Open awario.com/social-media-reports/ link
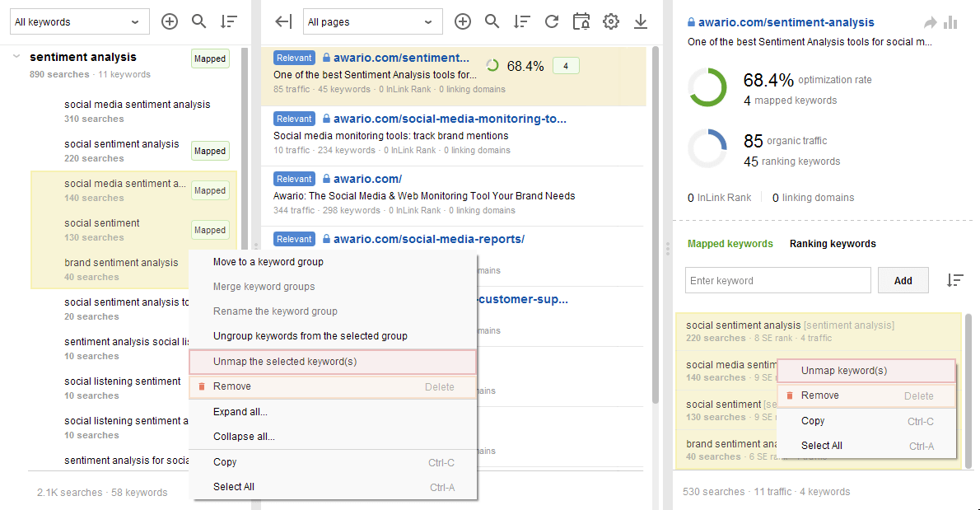 (429, 239)
